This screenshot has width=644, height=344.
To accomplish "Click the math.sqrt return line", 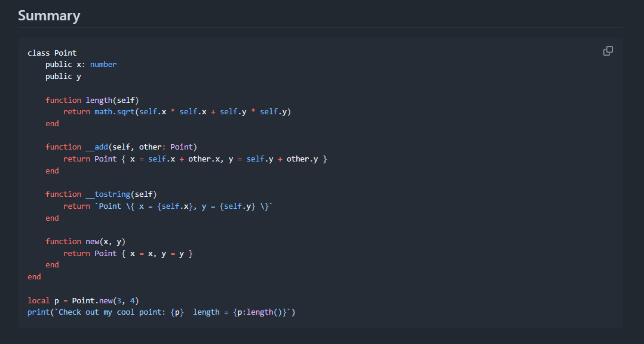I will click(x=177, y=112).
